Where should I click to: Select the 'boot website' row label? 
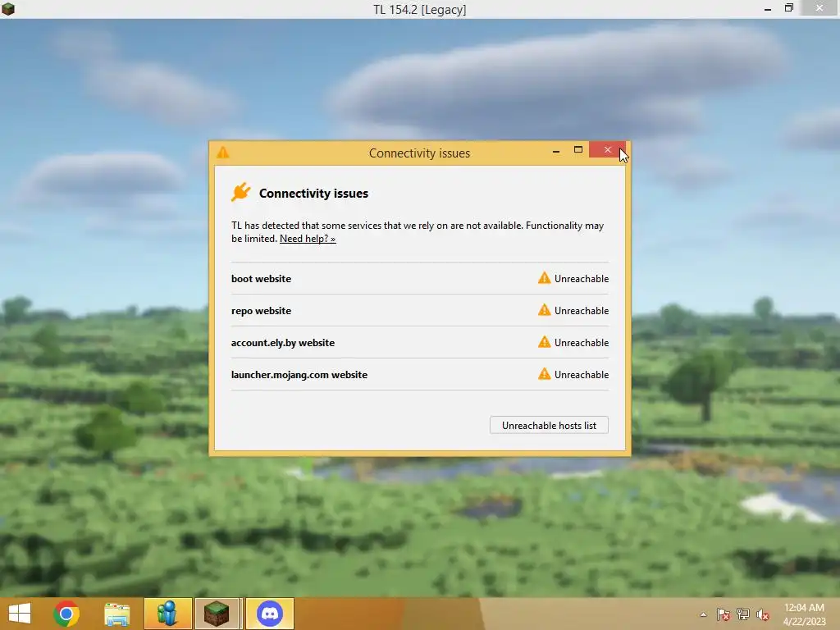coord(261,279)
